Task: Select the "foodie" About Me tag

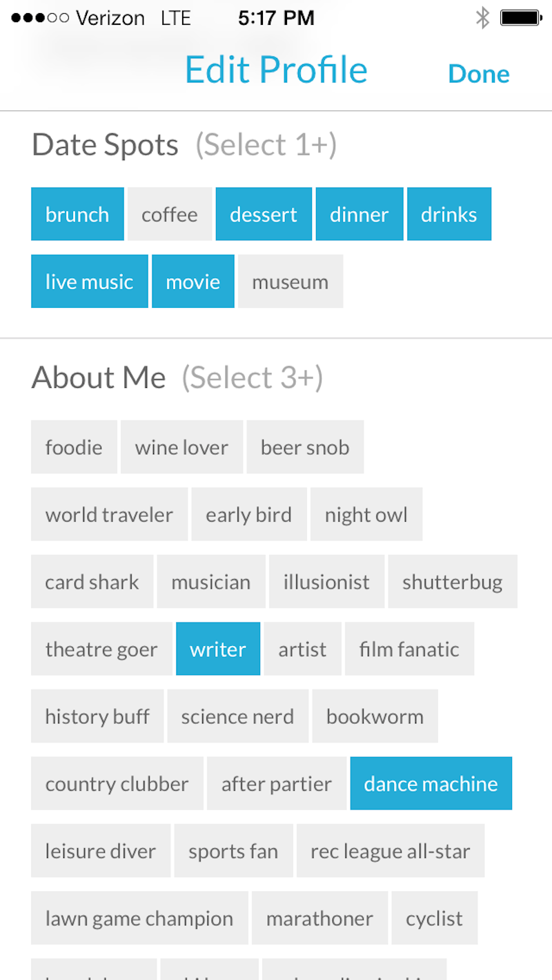Action: [74, 447]
